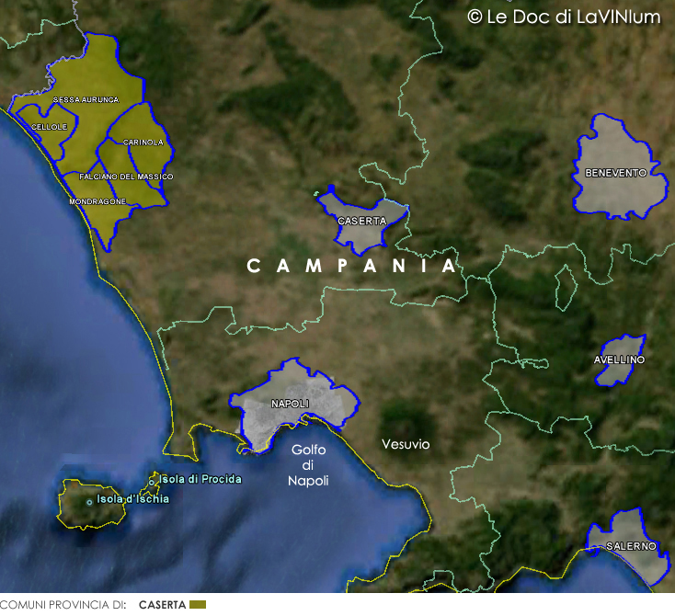This screenshot has height=616, width=675.
Task: Click the Napoli city region
Action: (x=290, y=404)
